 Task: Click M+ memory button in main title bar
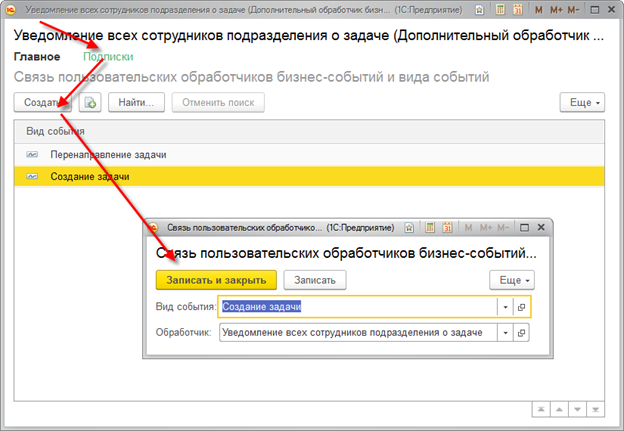pos(554,8)
